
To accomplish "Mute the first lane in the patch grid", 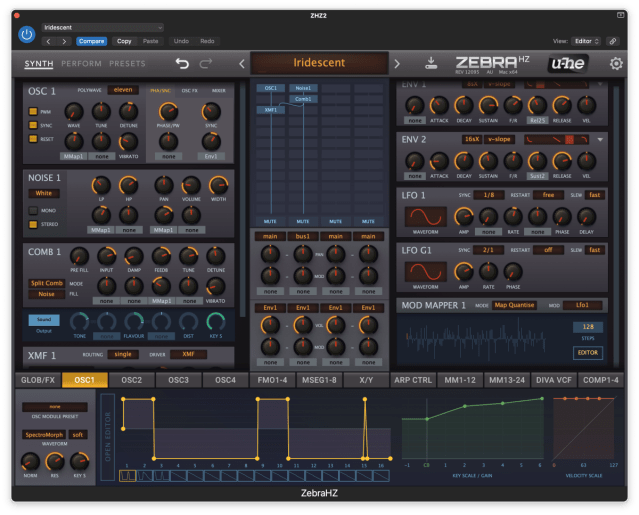I will (270, 222).
